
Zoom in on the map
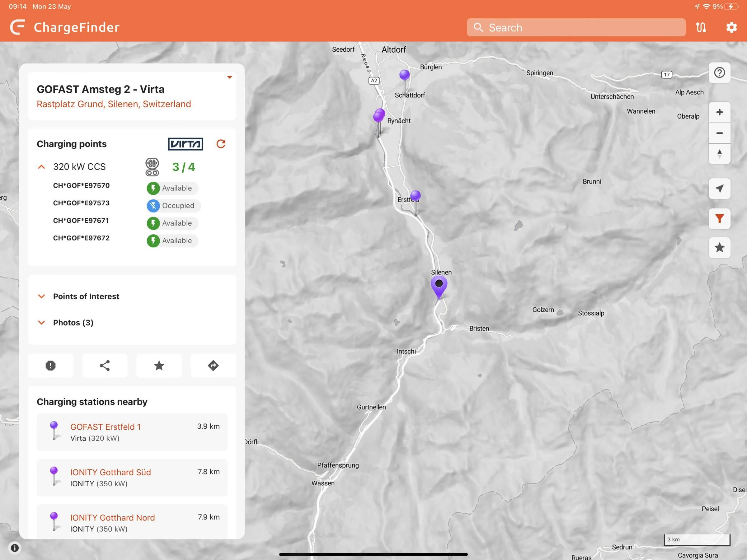(x=719, y=112)
